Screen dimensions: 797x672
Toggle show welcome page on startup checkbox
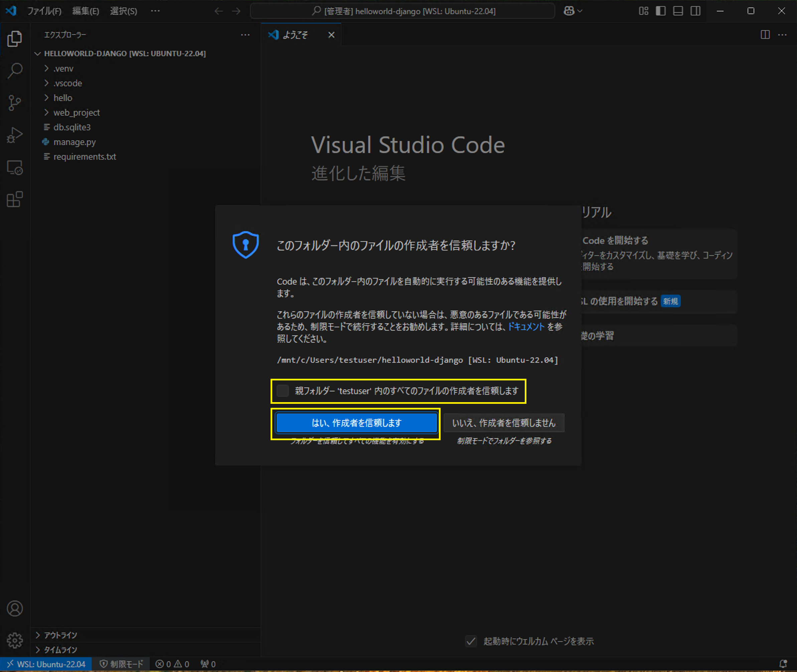click(471, 641)
